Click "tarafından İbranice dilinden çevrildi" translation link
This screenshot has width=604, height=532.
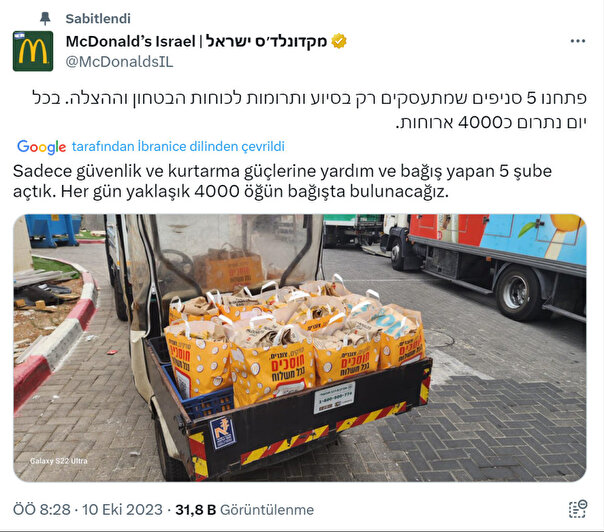click(178, 146)
